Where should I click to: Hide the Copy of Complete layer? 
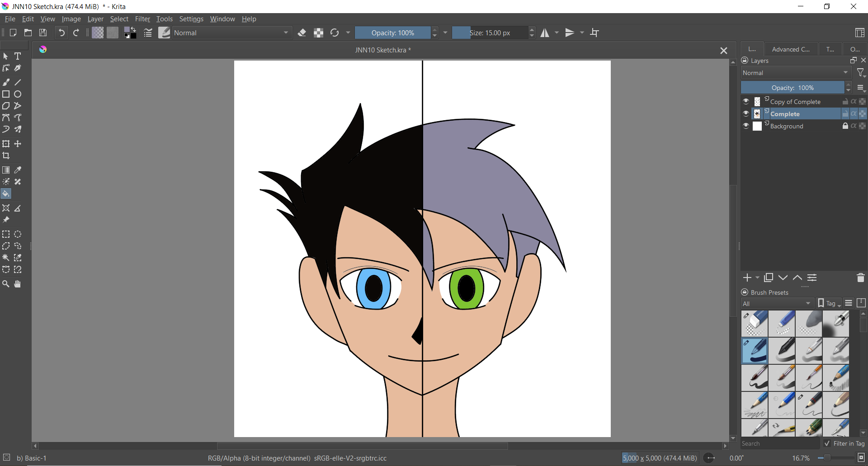(746, 102)
